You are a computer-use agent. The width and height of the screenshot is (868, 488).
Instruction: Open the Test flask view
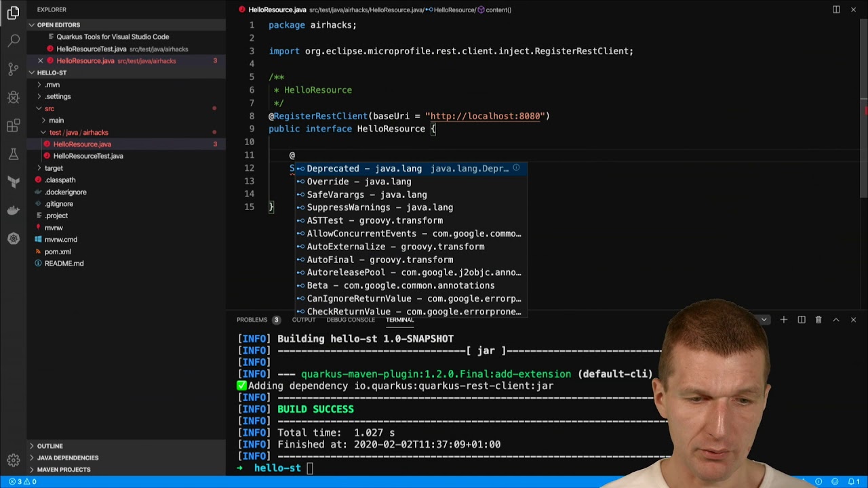(x=14, y=154)
